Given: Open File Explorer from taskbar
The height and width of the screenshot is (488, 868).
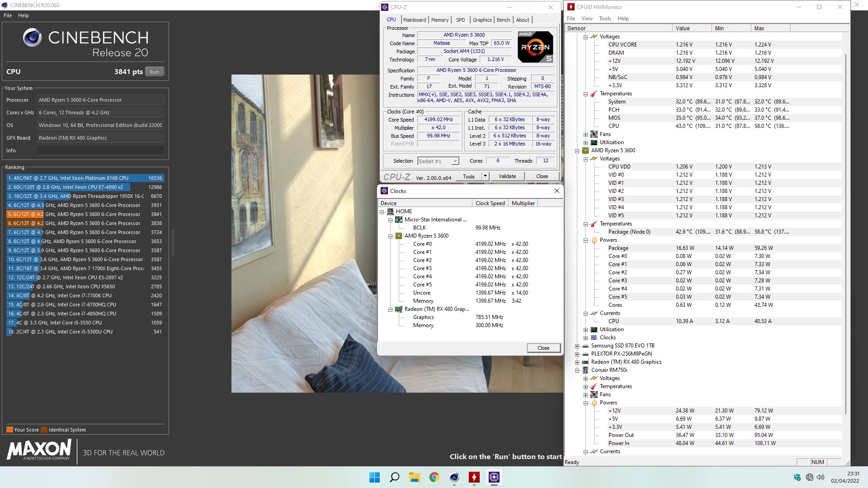Looking at the screenshot, I should coord(414,477).
